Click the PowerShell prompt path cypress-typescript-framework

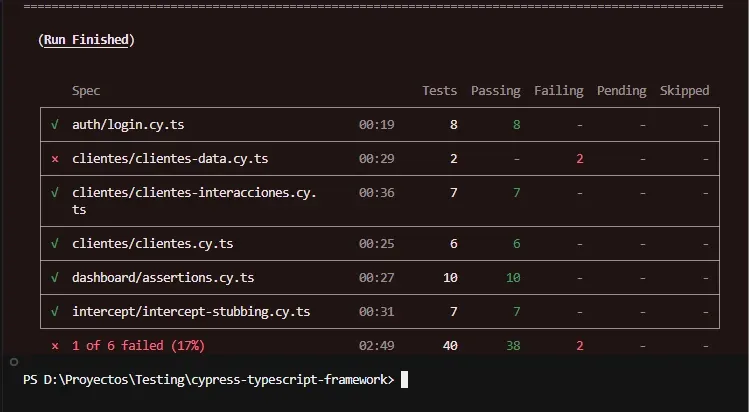coord(289,380)
